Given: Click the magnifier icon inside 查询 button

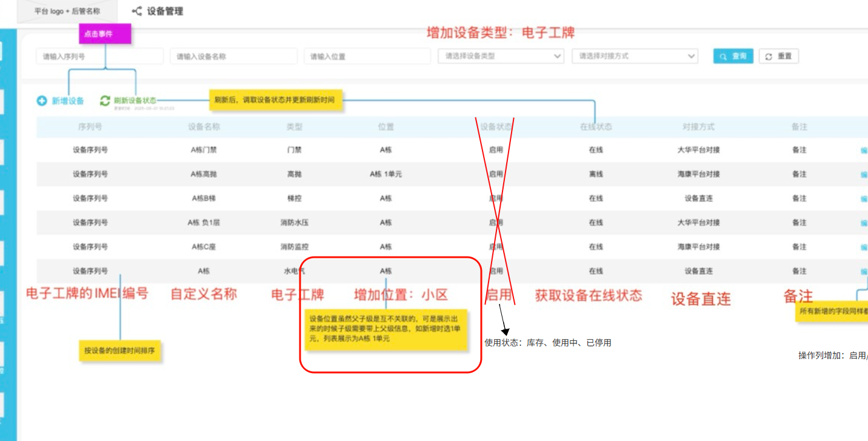Looking at the screenshot, I should pyautogui.click(x=722, y=56).
